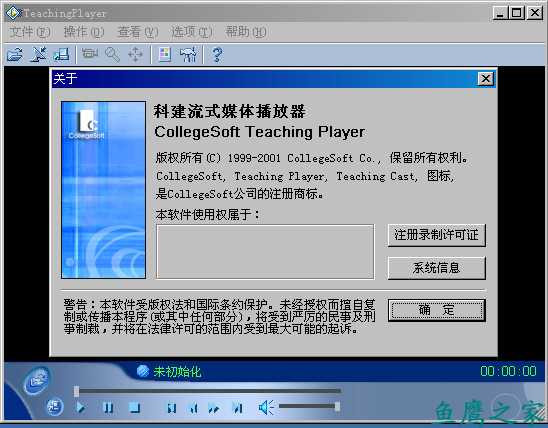
Task: Click the rewind playback button
Action: point(193,408)
